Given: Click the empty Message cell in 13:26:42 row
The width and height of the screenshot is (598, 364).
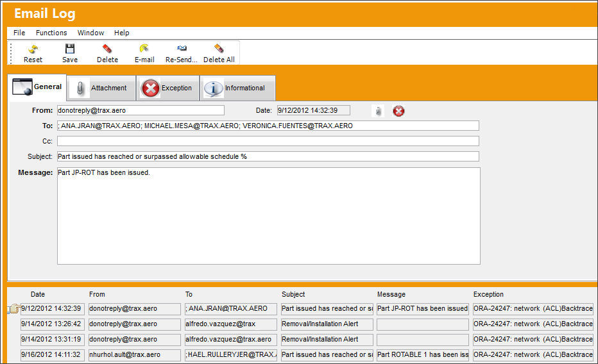Looking at the screenshot, I should pos(423,324).
